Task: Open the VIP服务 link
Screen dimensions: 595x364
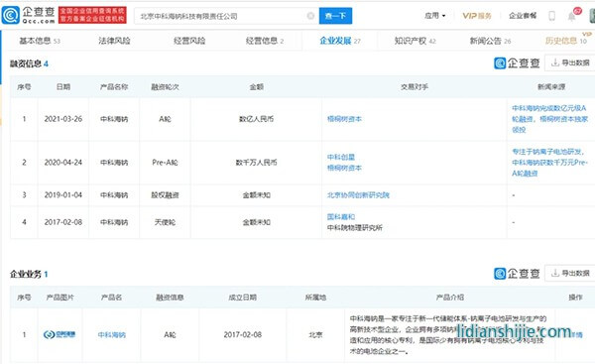Action: tap(477, 16)
